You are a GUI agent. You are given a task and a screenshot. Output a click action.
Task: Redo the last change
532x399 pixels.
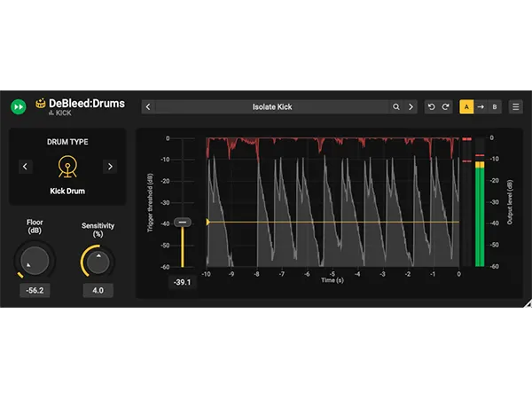[x=445, y=107]
